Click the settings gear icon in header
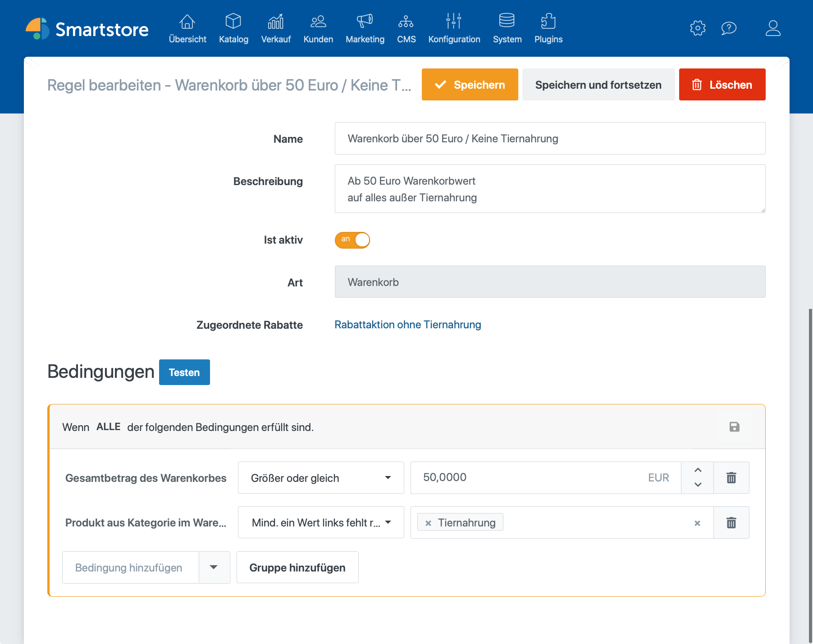 [698, 28]
